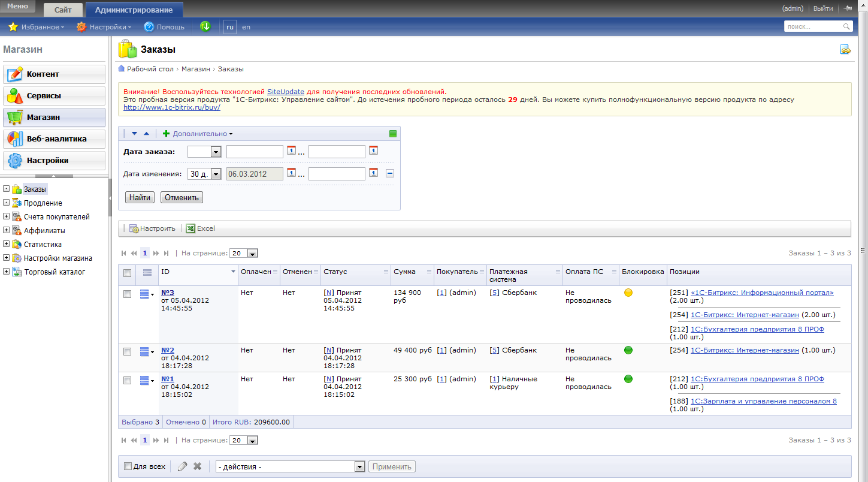
Task: Click the Настроить table settings icon
Action: click(x=134, y=228)
